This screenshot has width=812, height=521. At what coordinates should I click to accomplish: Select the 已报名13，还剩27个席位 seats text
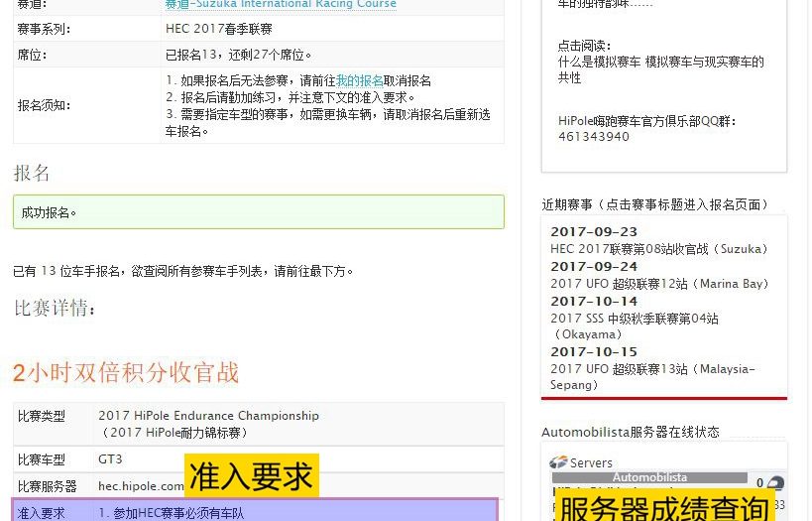coord(239,55)
